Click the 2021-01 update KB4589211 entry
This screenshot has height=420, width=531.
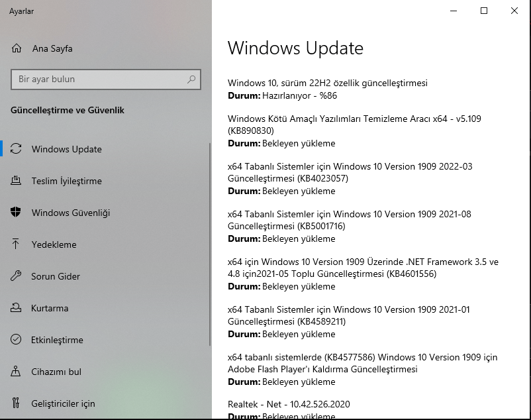pyautogui.click(x=348, y=316)
